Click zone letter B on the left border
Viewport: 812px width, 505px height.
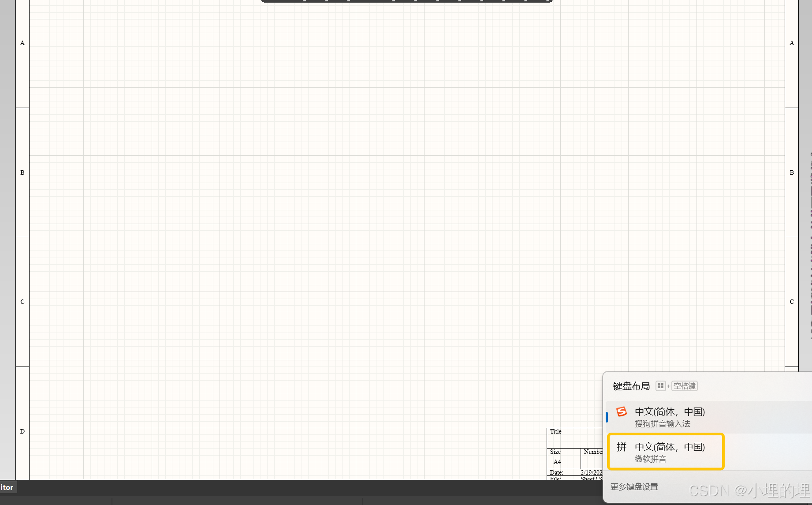pyautogui.click(x=22, y=172)
